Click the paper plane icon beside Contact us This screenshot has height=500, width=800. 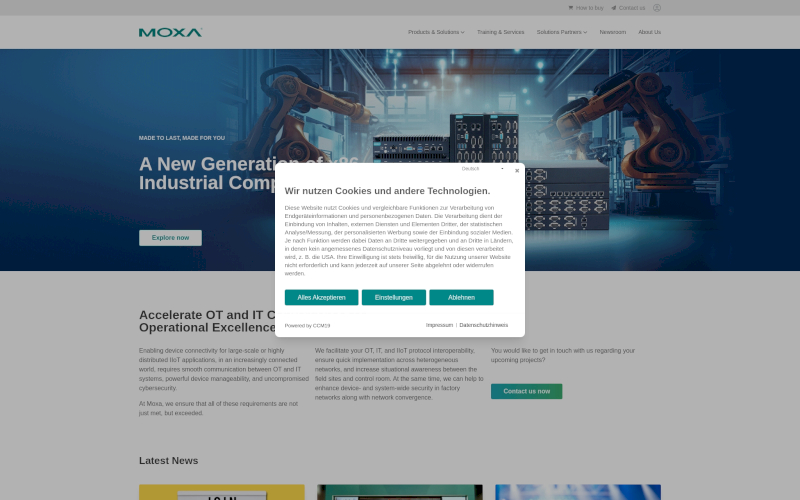(614, 8)
